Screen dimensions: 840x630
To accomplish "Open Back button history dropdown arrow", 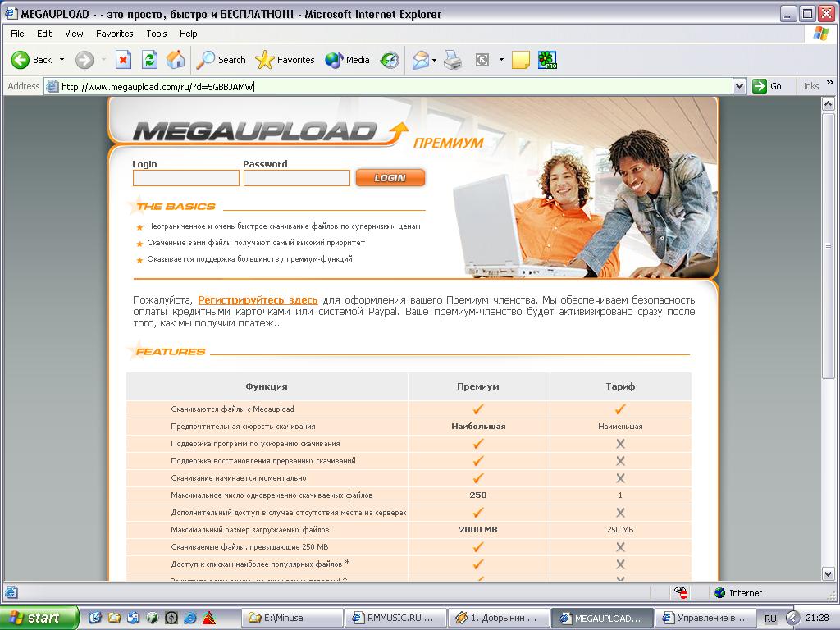I will point(62,59).
